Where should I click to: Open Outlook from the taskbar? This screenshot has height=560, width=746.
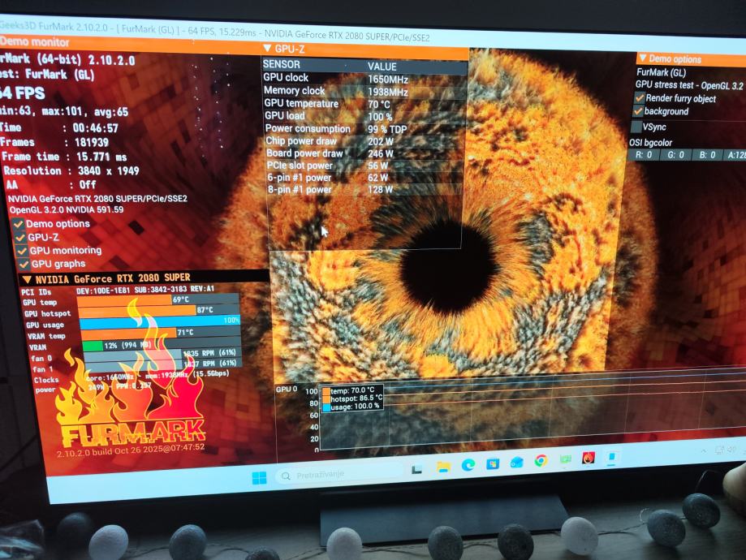pyautogui.click(x=517, y=462)
